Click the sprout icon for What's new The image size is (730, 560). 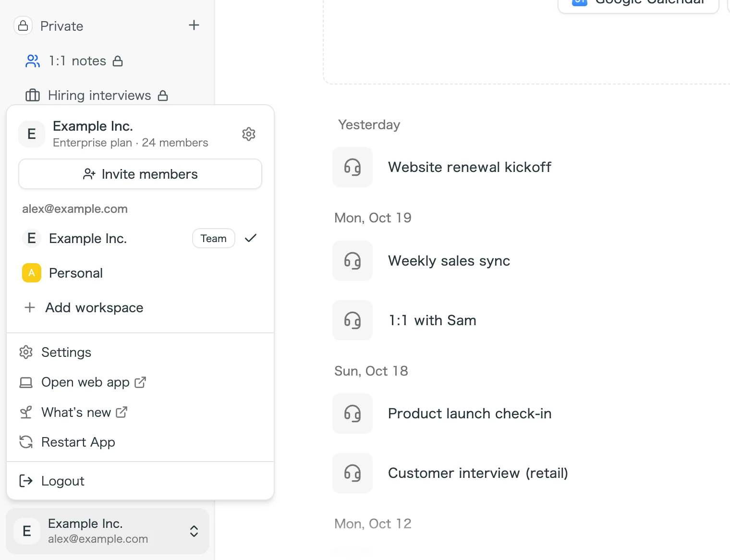pos(26,413)
